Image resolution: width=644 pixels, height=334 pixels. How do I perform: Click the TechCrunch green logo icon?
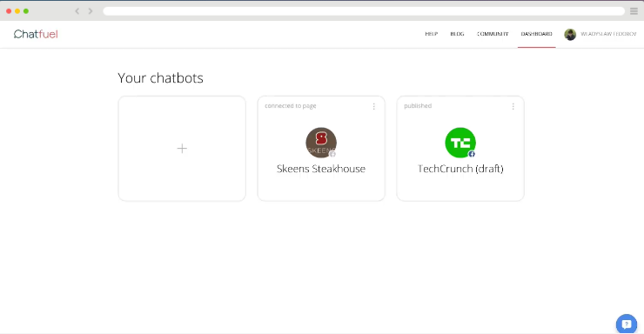coord(460,143)
